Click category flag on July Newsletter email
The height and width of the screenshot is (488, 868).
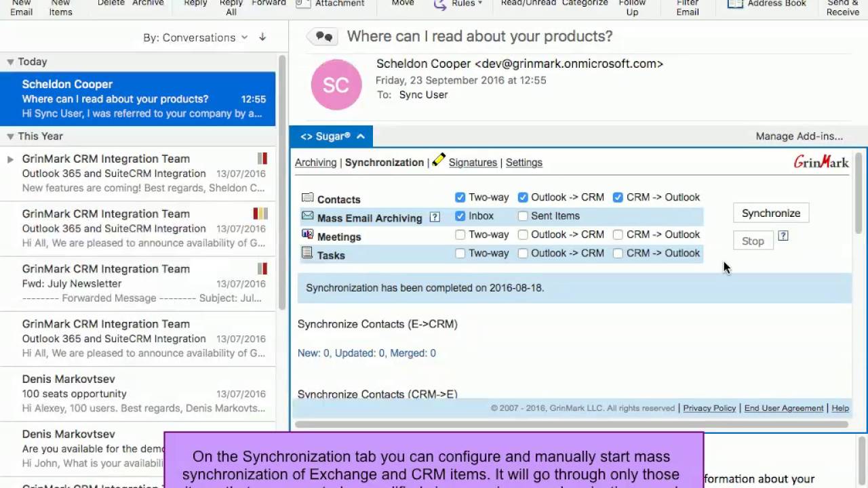[262, 269]
